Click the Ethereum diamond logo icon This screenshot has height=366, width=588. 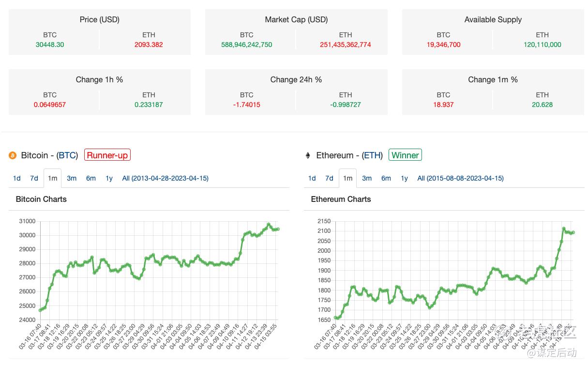click(x=308, y=155)
